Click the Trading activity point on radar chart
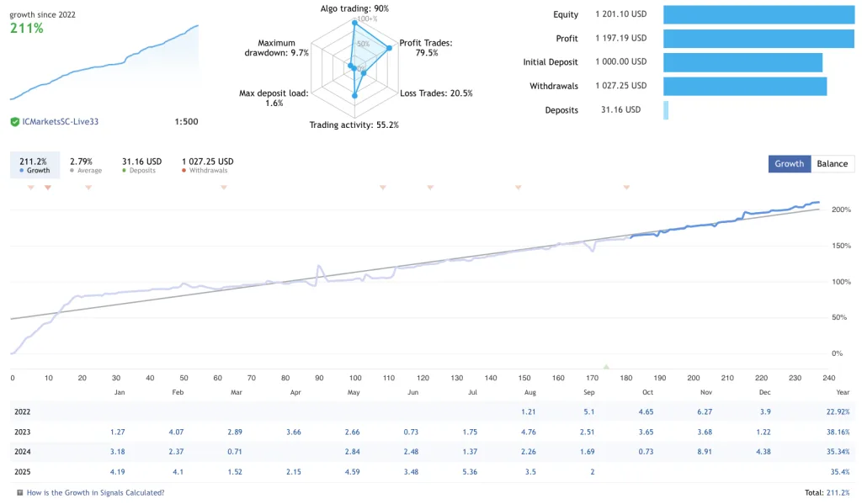Image resolution: width=862 pixels, height=504 pixels. click(x=354, y=96)
